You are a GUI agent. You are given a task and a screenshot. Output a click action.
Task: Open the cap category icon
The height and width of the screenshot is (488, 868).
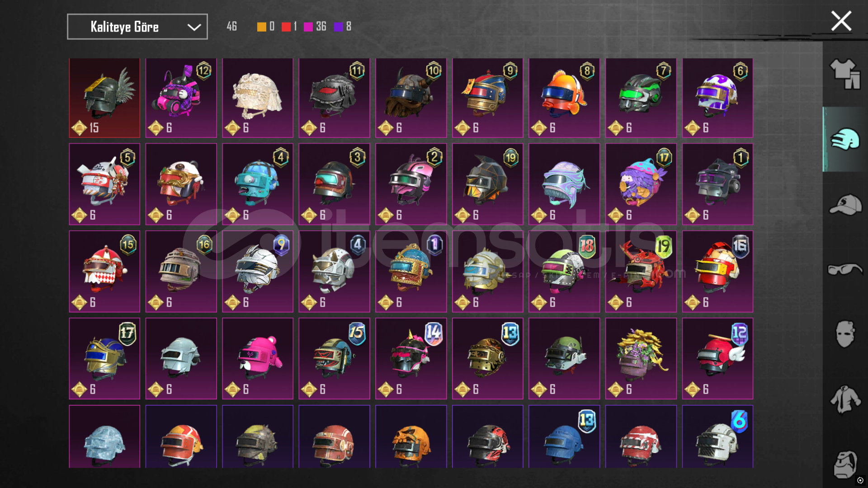click(x=845, y=205)
